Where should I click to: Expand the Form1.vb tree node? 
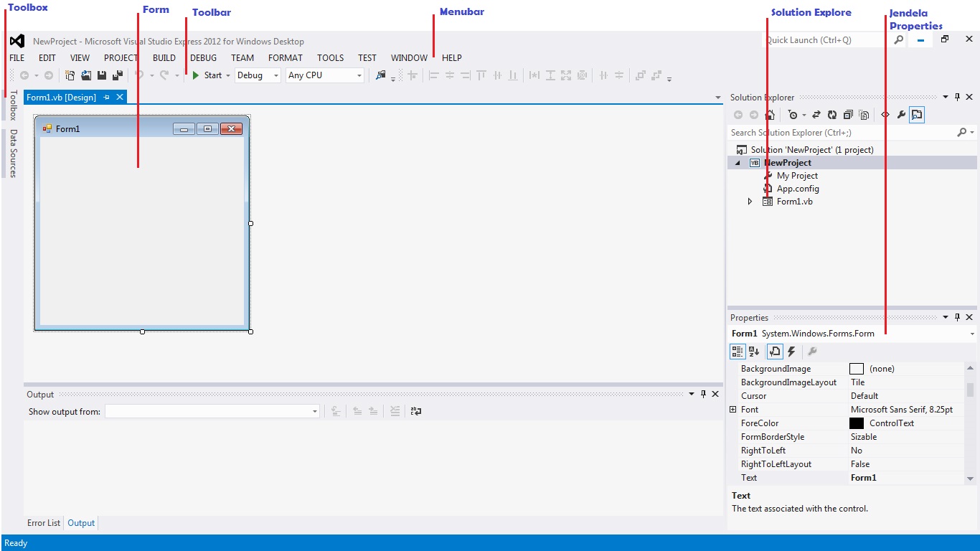750,202
